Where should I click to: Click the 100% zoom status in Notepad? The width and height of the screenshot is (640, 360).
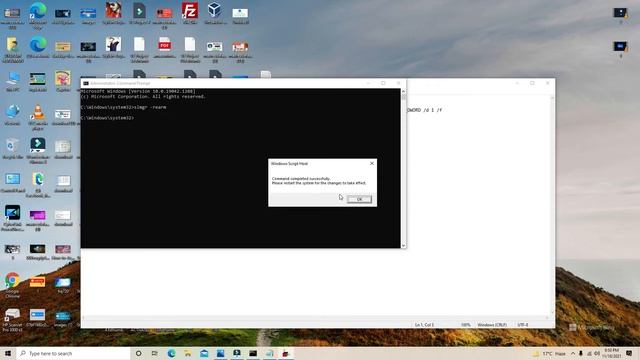click(466, 325)
